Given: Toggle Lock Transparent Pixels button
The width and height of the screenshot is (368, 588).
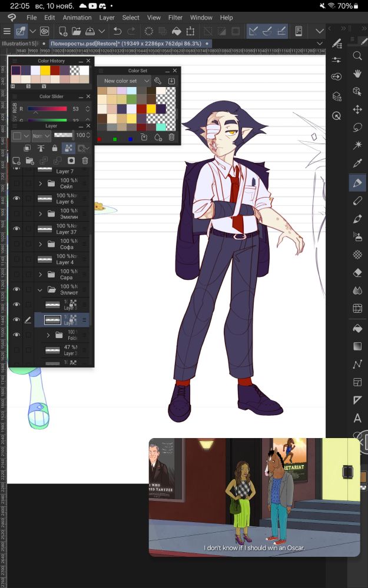Looking at the screenshot, I should coord(68,148).
